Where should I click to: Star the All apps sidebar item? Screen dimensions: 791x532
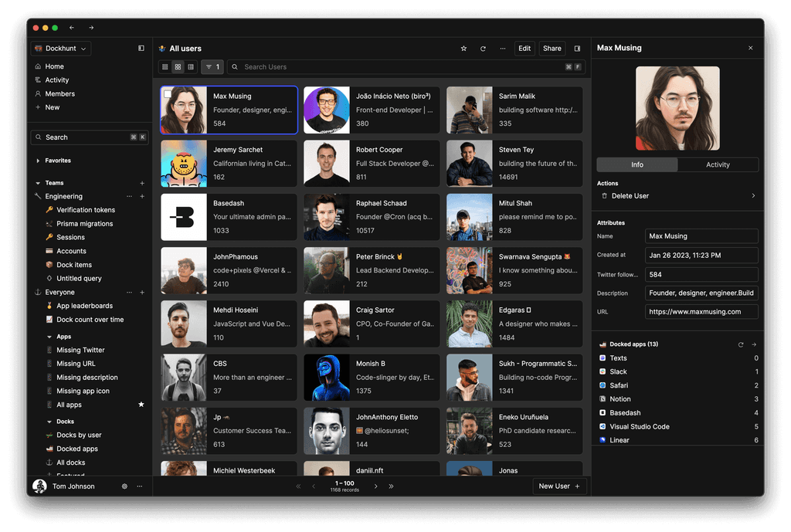point(141,405)
